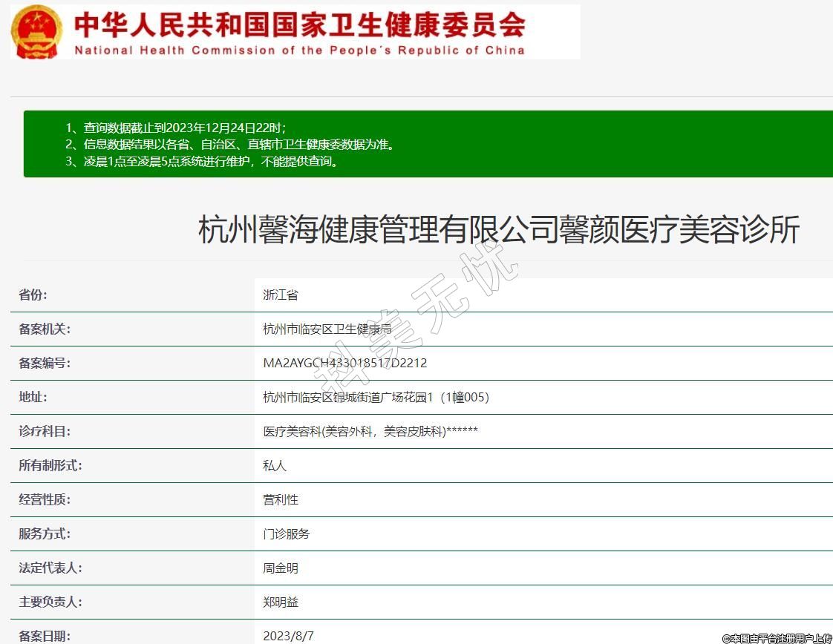Click the clinic name heading

tap(498, 230)
